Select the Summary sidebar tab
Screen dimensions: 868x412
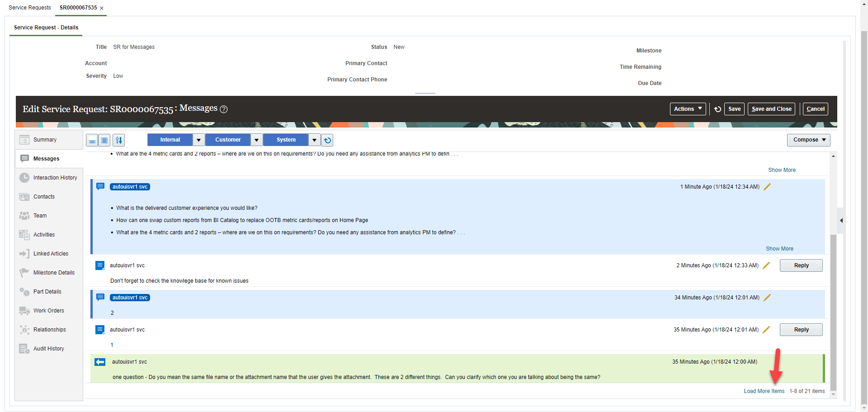tap(45, 139)
